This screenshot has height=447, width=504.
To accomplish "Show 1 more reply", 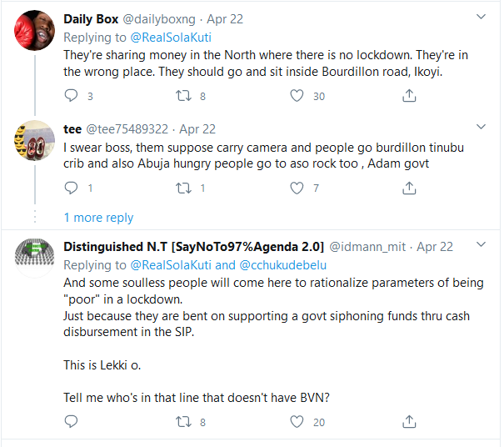I will pyautogui.click(x=98, y=218).
